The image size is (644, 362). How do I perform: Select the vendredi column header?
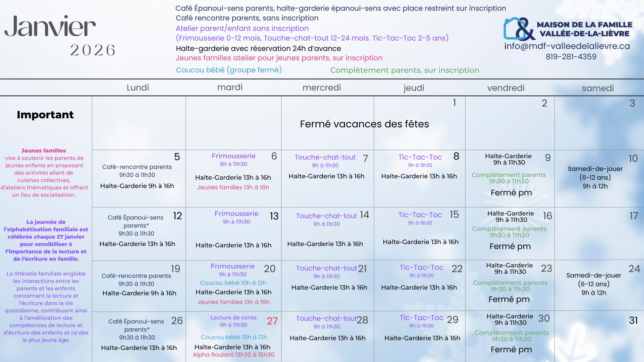(505, 88)
